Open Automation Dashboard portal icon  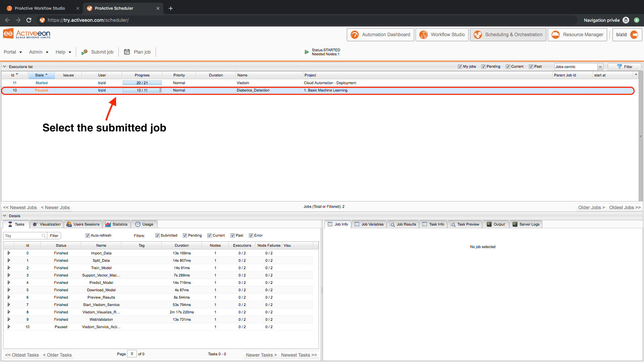click(x=355, y=35)
